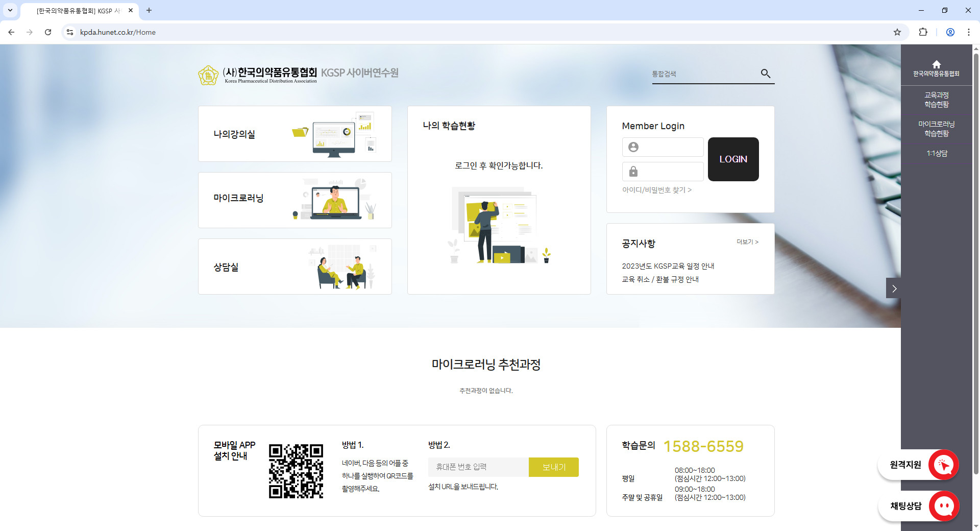Select 교육과정 학습현황 in the sidebar
Viewport: 980px width, 531px height.
point(936,100)
